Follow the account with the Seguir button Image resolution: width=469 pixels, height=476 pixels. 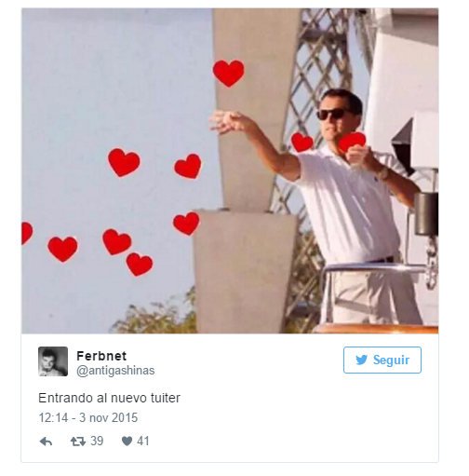(x=382, y=360)
